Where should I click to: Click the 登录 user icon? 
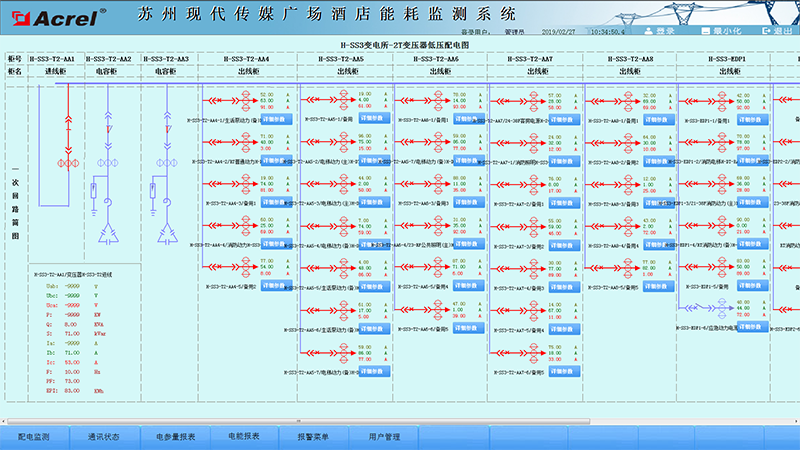(648, 31)
